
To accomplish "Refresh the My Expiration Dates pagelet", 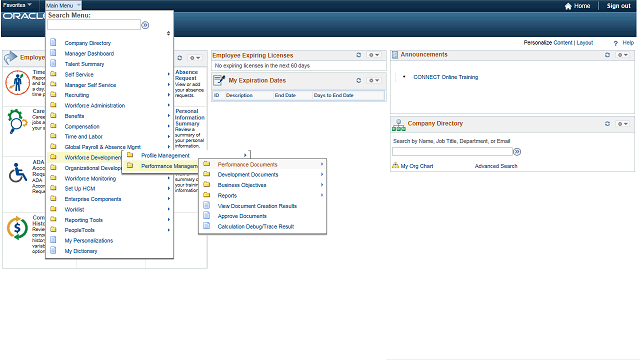I will coord(358,80).
